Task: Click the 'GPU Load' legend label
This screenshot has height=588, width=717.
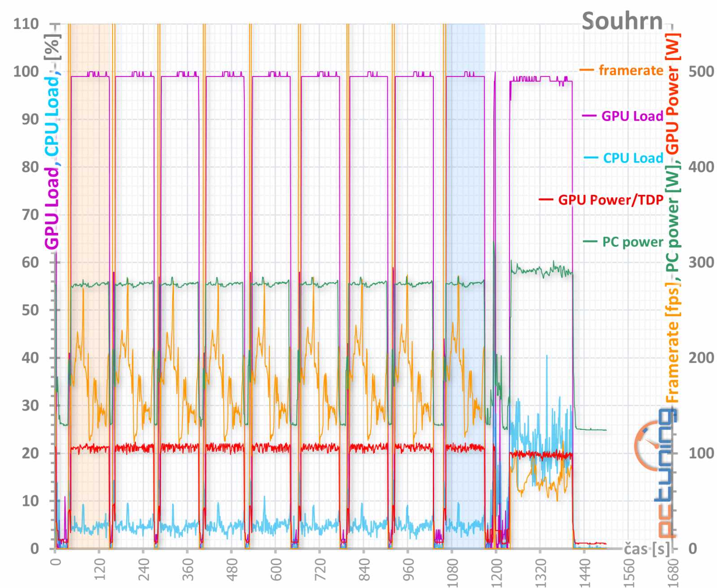Action: click(x=632, y=116)
